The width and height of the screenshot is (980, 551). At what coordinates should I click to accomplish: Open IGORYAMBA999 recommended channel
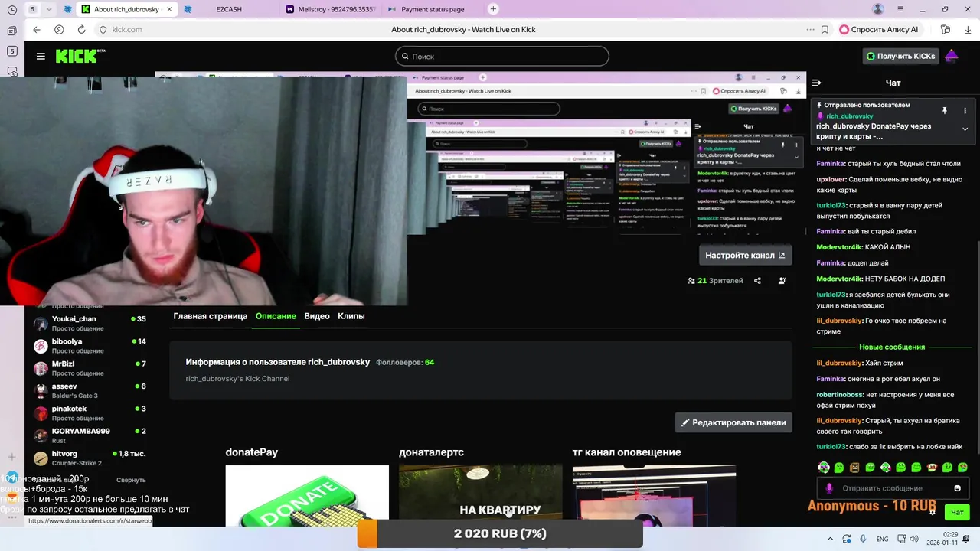90,435
